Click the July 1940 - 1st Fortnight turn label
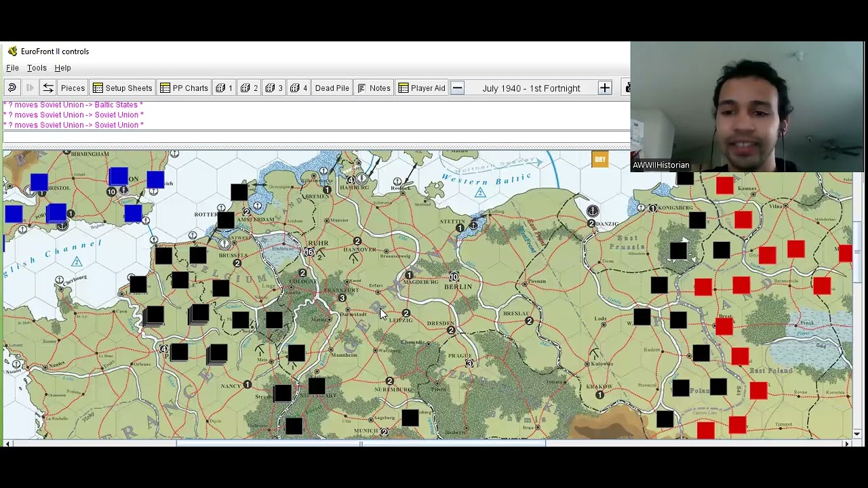The image size is (868, 488). 531,88
